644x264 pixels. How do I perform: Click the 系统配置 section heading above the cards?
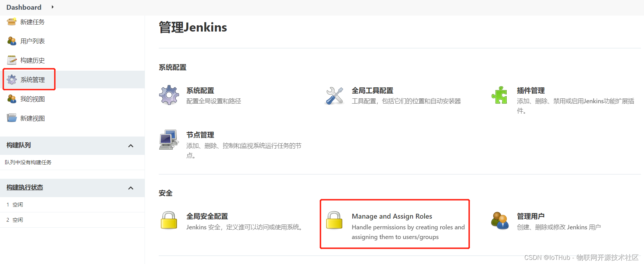(173, 67)
